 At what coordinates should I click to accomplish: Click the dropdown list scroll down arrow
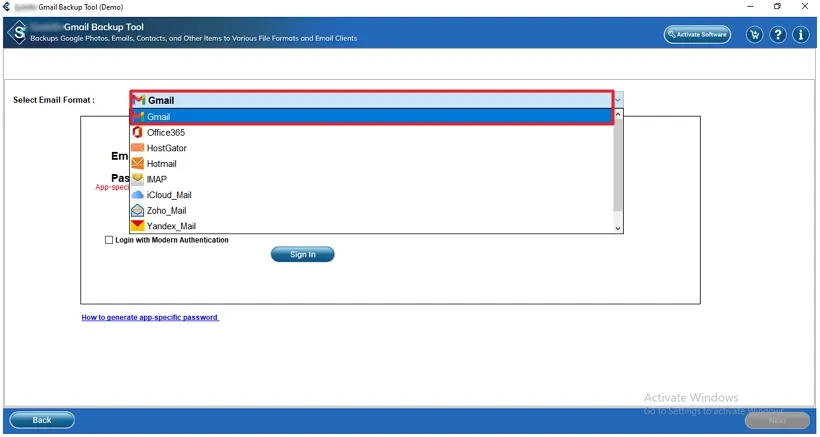pyautogui.click(x=618, y=228)
